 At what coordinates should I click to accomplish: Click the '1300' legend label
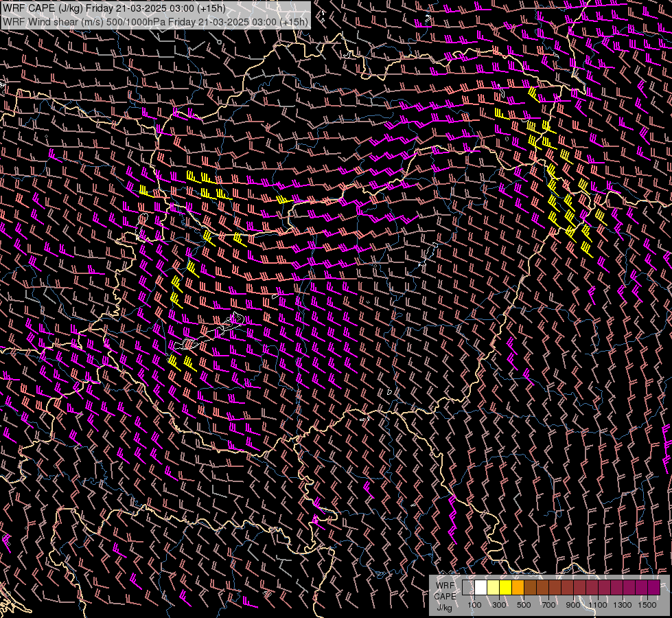(x=623, y=605)
